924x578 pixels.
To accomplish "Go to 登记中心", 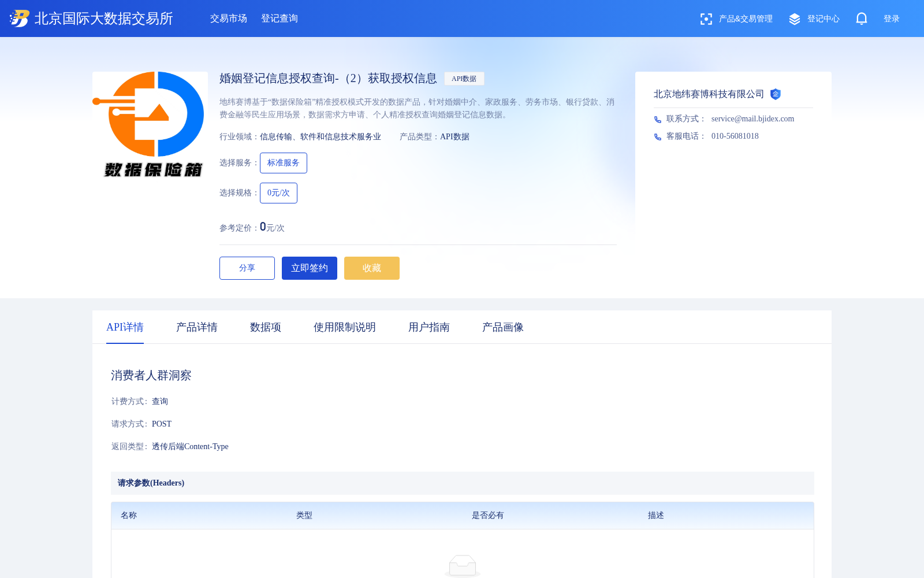I will [824, 19].
